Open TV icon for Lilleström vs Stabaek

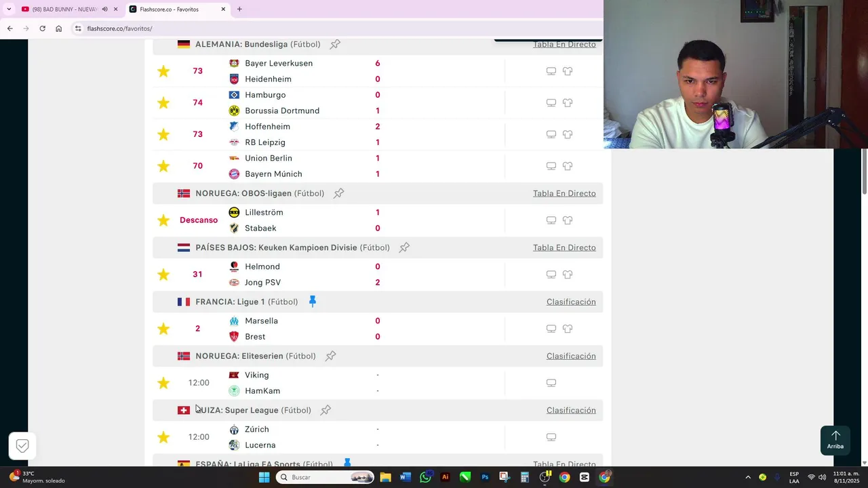tap(551, 220)
